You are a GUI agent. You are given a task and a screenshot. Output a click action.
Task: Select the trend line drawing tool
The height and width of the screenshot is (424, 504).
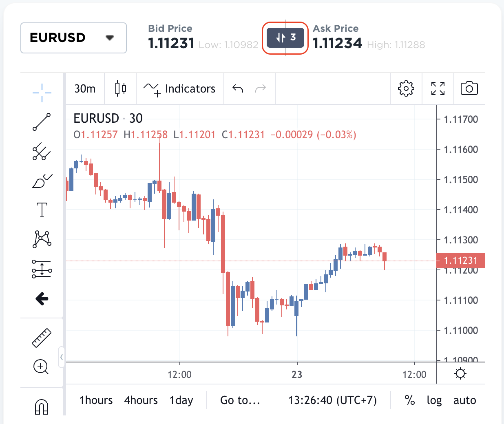(42, 122)
